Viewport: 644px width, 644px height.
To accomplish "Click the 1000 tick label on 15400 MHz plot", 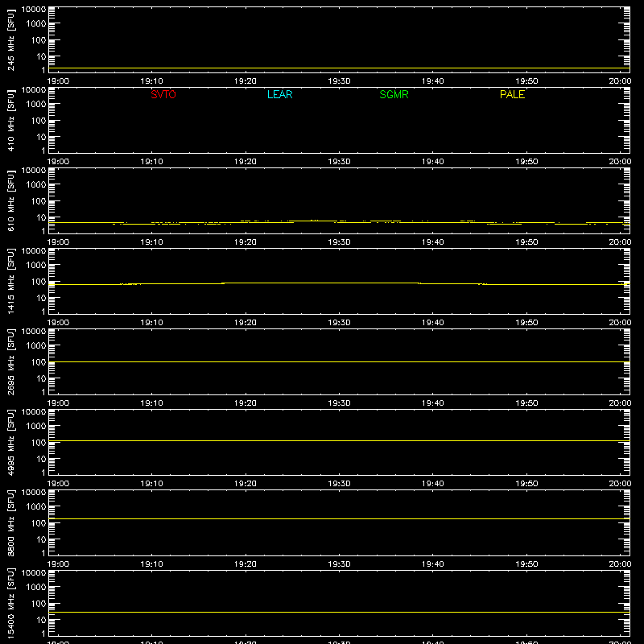I will click(x=36, y=587).
